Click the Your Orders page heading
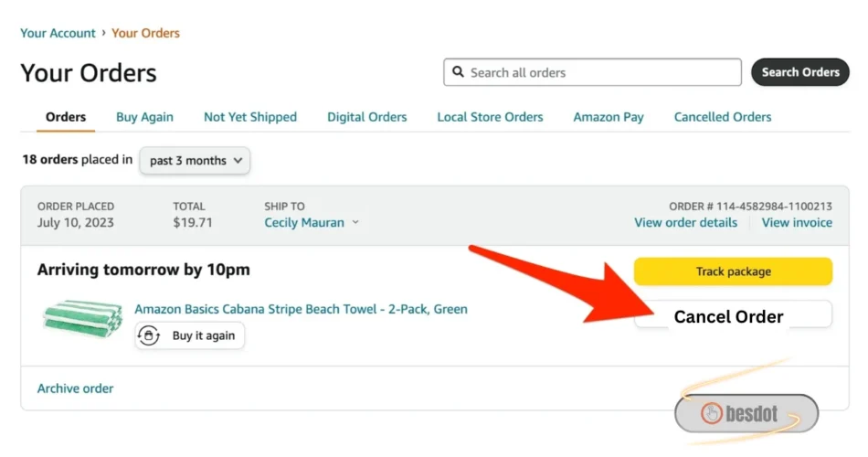868x457 pixels. click(x=89, y=73)
